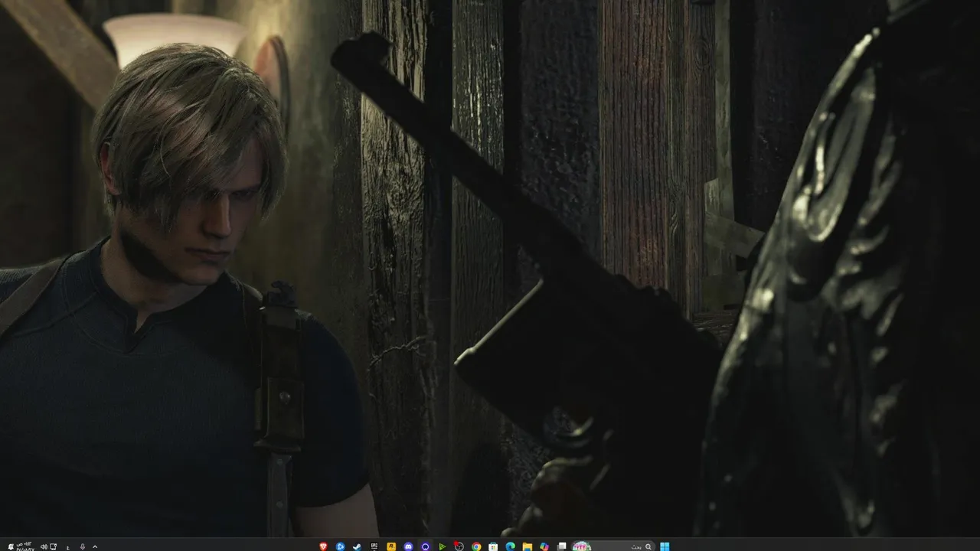Screen dimensions: 980x551
Task: Open Google Chrome from the taskbar
Action: coord(476,546)
